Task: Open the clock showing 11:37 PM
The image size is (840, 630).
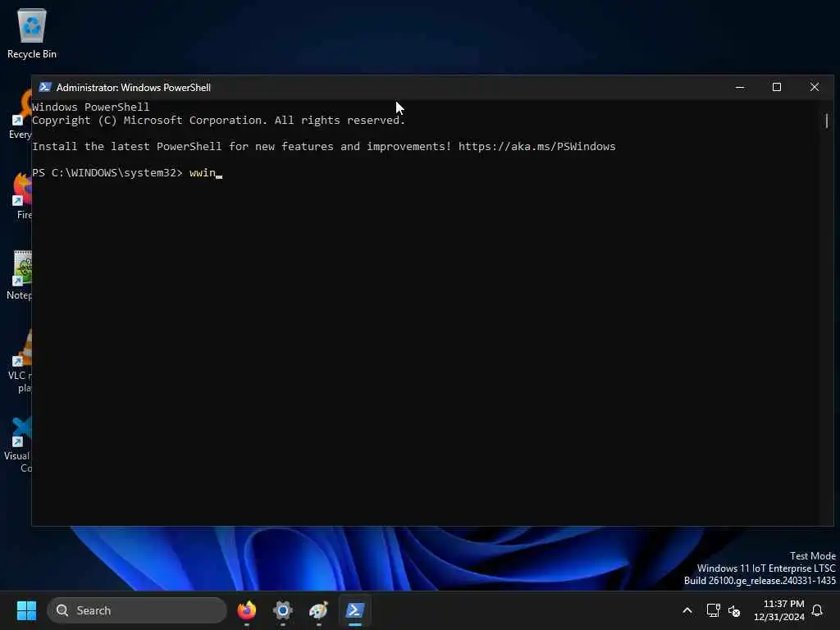Action: 779,610
